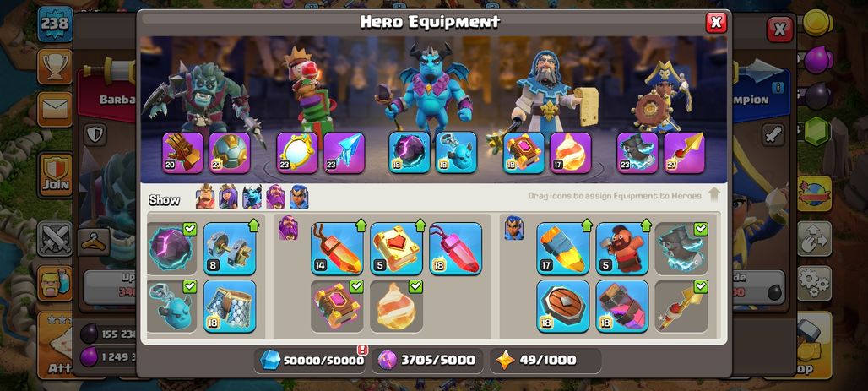Select the Rocket Spear level 17
The width and height of the screenshot is (868, 391).
562,248
